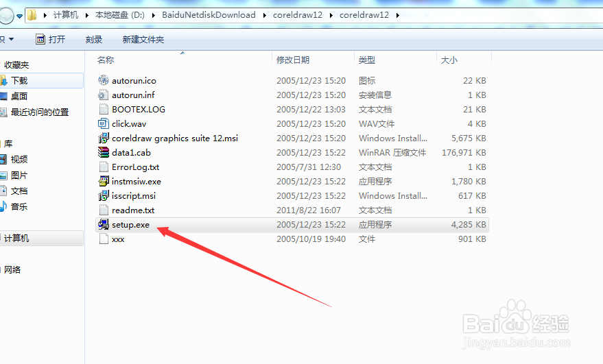Click 计算机 breadcrumb in address bar

pyautogui.click(x=66, y=15)
